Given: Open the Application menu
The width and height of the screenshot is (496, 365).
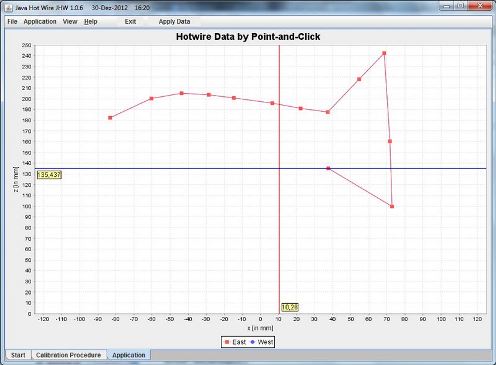Looking at the screenshot, I should click(x=40, y=22).
